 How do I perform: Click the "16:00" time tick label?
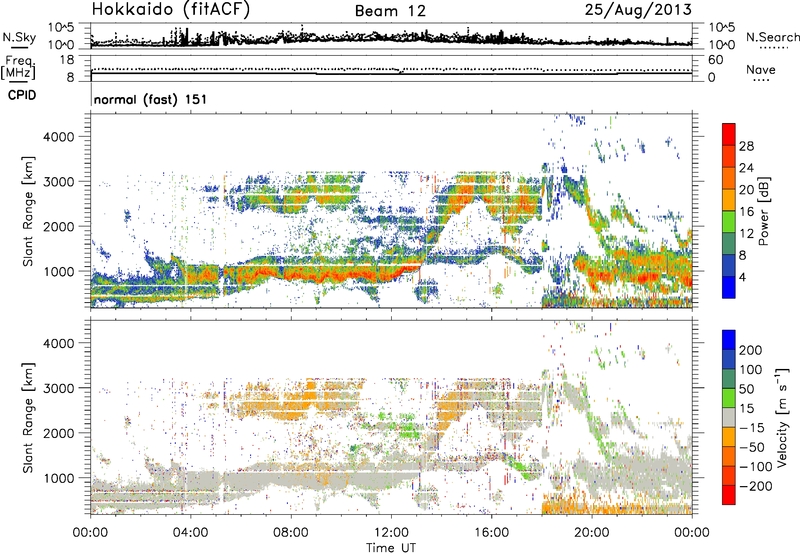pyautogui.click(x=492, y=533)
